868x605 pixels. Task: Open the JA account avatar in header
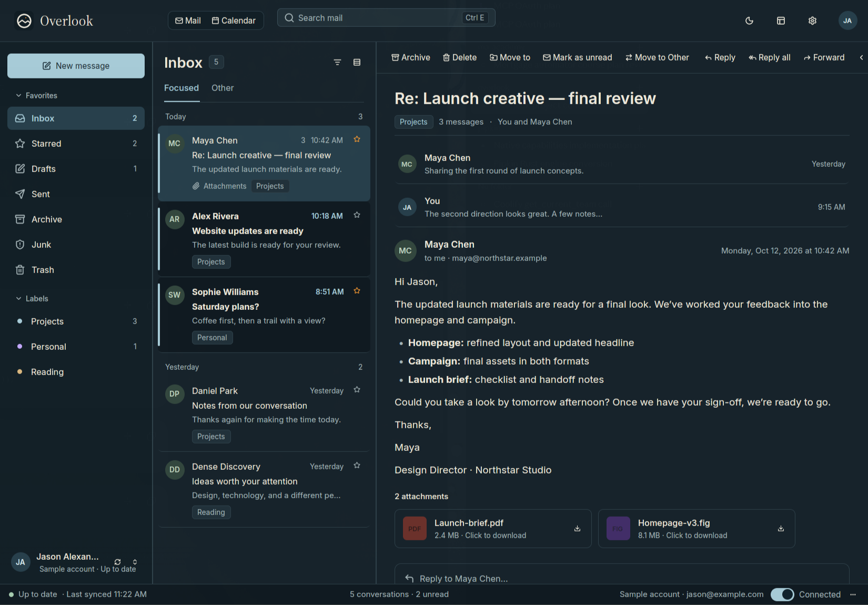pyautogui.click(x=847, y=21)
